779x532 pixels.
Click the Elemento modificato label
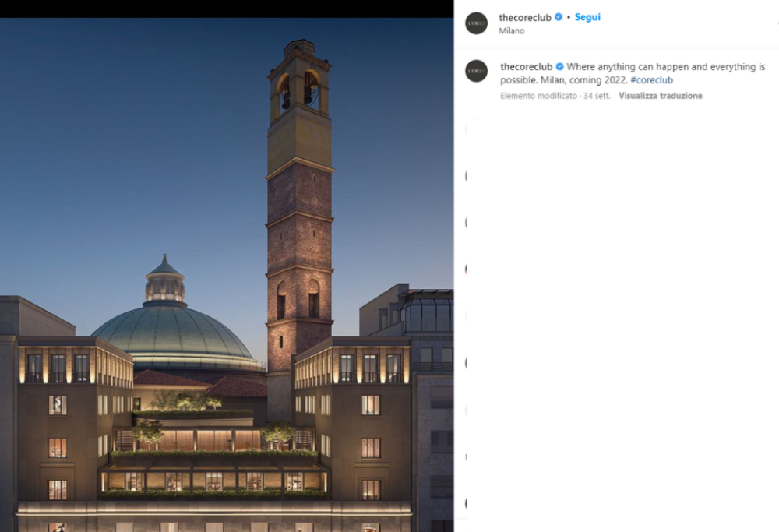pos(538,96)
